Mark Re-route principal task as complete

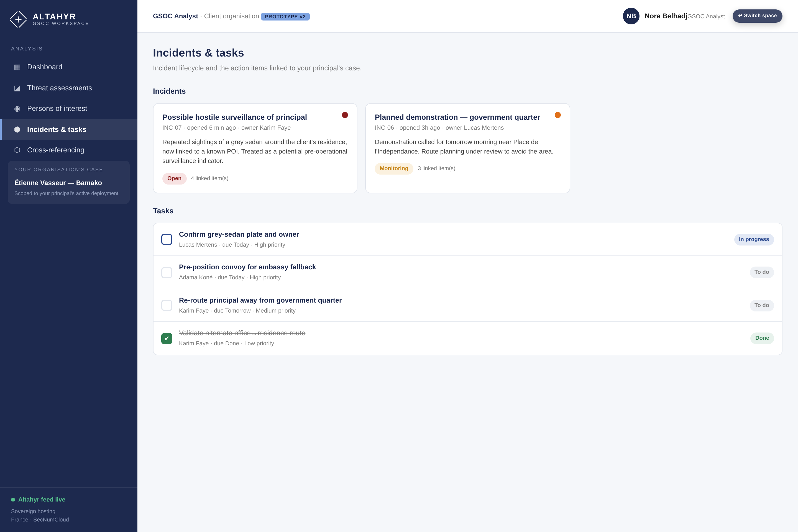click(167, 305)
